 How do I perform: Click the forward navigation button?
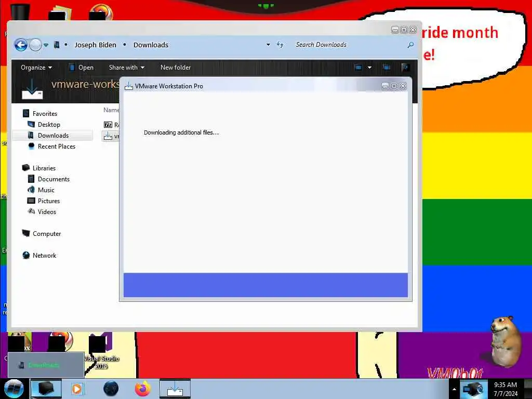click(35, 45)
